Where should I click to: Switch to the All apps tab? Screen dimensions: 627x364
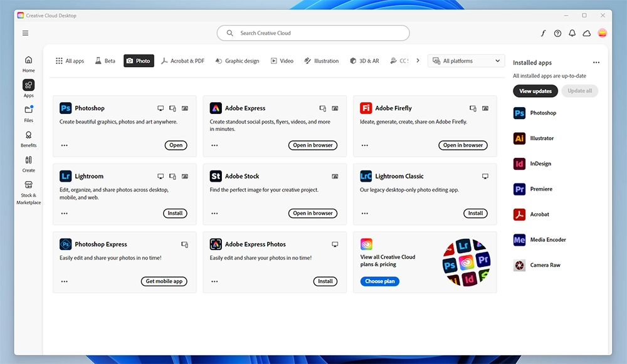pyautogui.click(x=70, y=61)
